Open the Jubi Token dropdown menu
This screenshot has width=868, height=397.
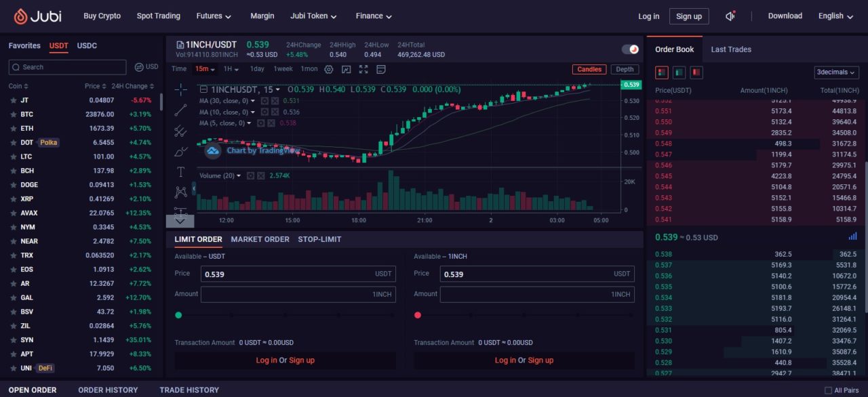coord(315,16)
